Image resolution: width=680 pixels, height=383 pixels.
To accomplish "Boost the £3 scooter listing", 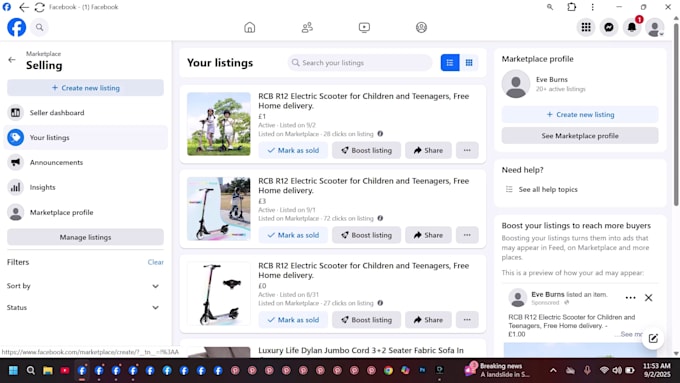I will pos(366,235).
